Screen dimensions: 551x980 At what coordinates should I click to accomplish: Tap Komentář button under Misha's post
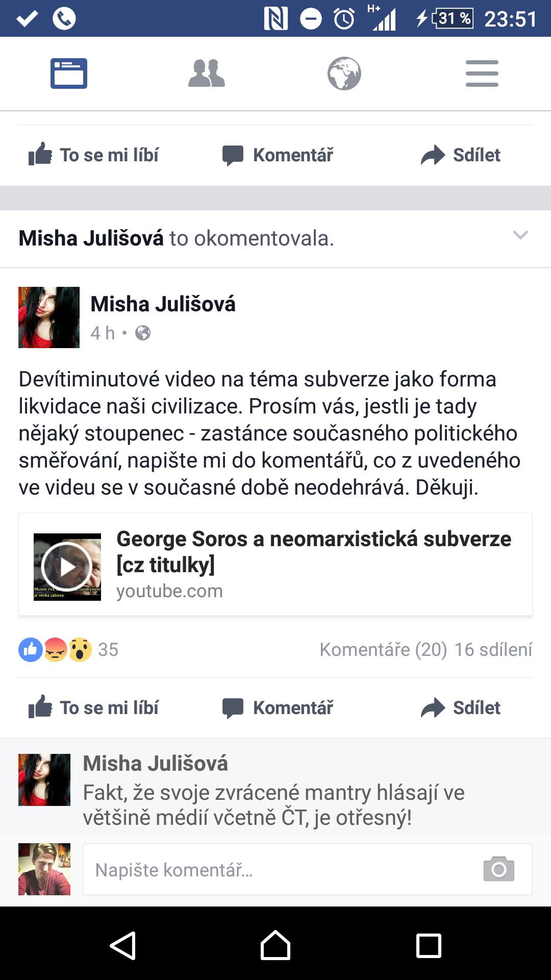pyautogui.click(x=278, y=707)
